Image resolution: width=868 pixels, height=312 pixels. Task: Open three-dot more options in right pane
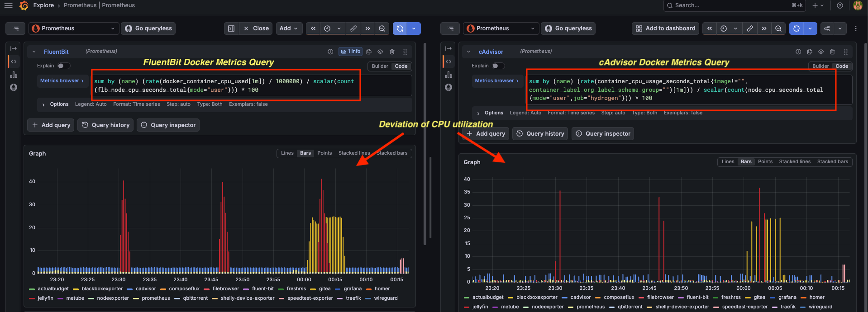(855, 28)
